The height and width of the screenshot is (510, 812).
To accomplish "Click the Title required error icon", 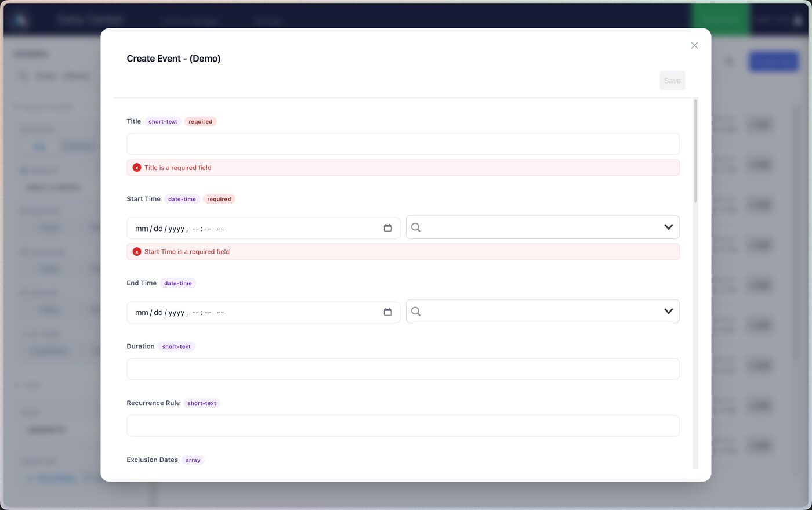I will [137, 168].
